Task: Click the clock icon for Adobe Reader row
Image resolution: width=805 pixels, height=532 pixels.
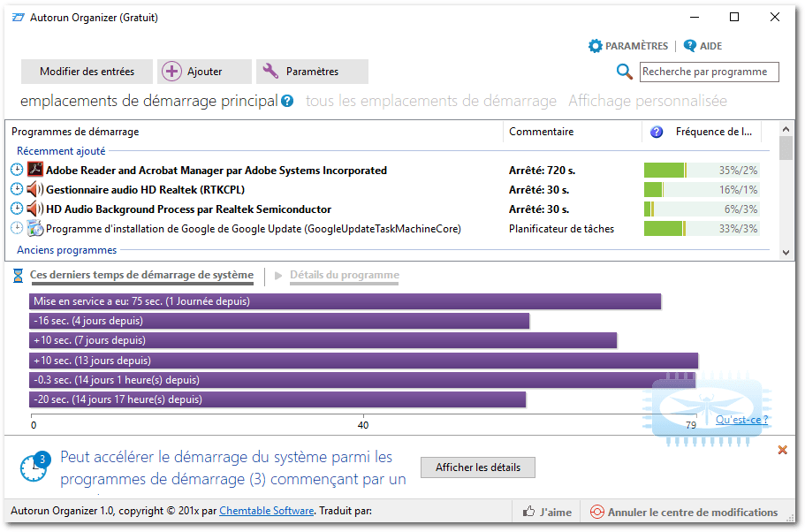Action: (x=17, y=169)
